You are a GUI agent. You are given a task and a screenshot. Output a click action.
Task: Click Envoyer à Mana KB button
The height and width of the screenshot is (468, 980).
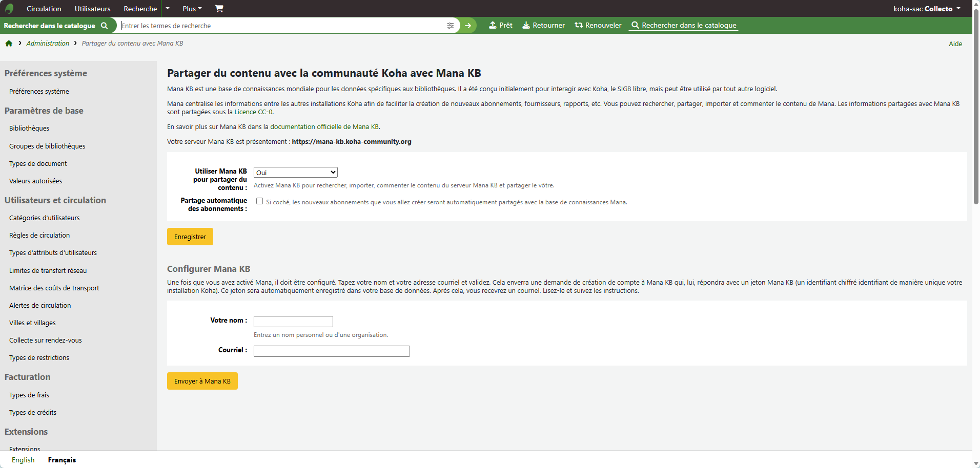click(x=202, y=381)
